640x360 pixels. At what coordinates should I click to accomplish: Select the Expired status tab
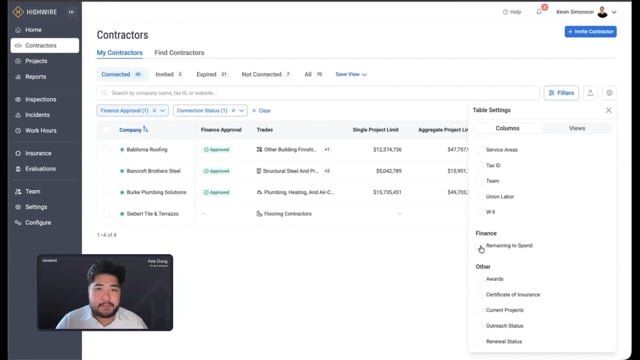211,74
